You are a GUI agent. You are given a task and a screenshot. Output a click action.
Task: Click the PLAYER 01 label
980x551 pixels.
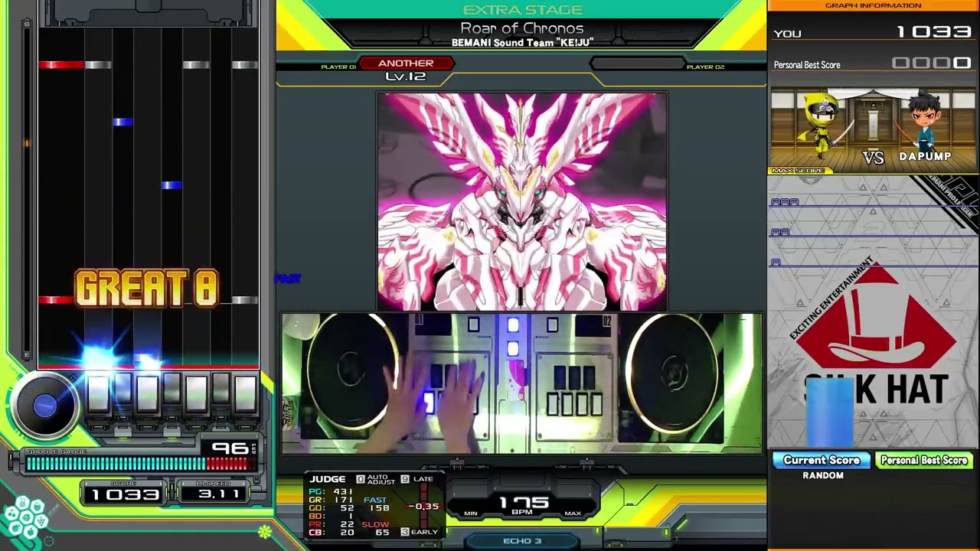pyautogui.click(x=338, y=67)
